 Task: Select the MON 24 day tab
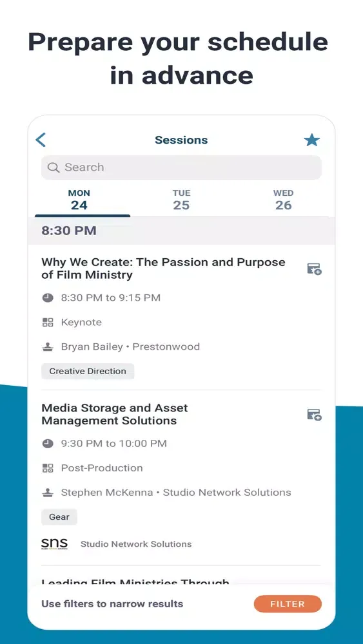[79, 200]
